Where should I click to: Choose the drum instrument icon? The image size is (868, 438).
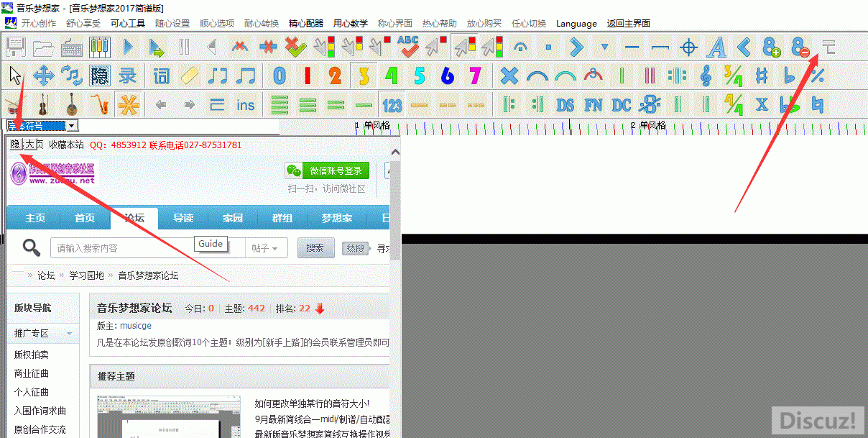pos(16,104)
